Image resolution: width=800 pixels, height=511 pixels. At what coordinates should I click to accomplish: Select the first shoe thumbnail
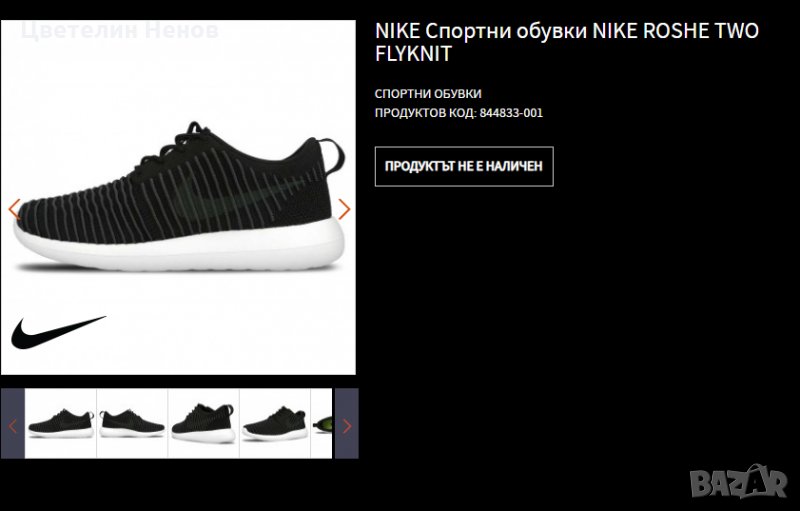click(61, 424)
